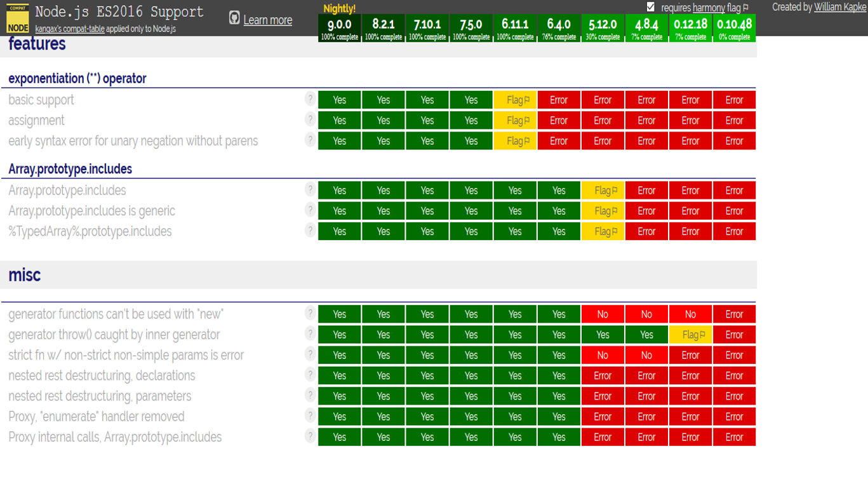Open the help icon for basic support row
The width and height of the screenshot is (868, 486).
pyautogui.click(x=310, y=98)
